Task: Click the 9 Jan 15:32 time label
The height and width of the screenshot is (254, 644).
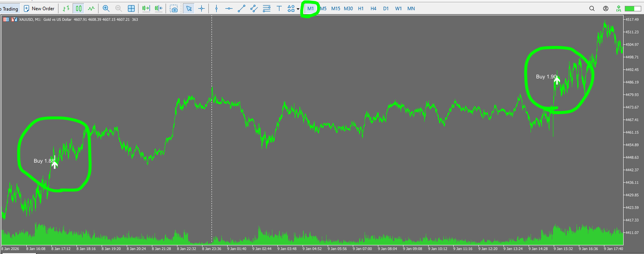Action: click(x=563, y=249)
